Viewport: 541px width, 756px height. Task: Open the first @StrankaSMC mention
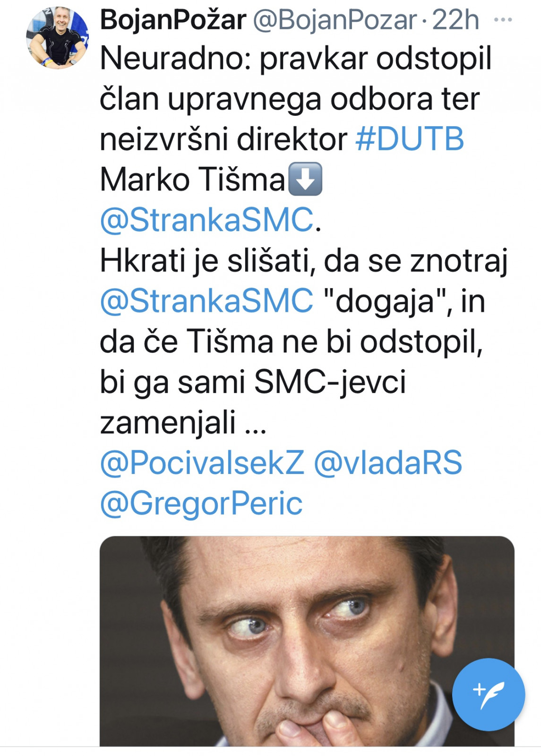206,220
